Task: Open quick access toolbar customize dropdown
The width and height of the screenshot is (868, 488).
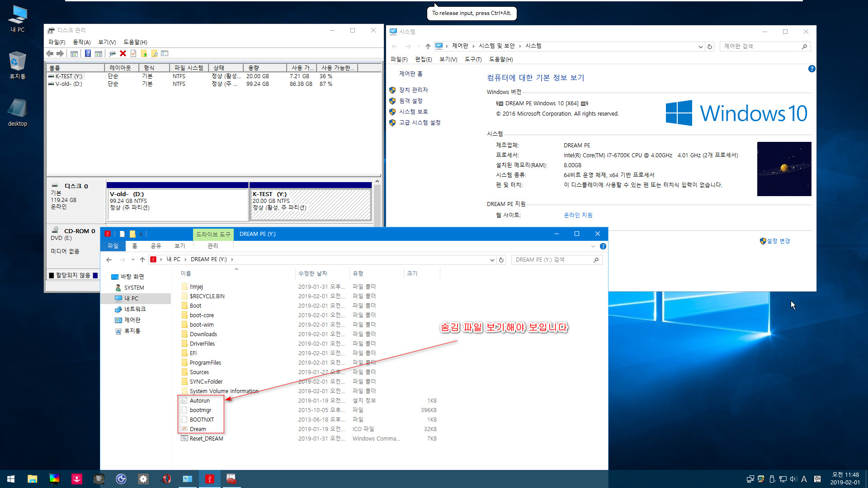Action: coord(141,234)
